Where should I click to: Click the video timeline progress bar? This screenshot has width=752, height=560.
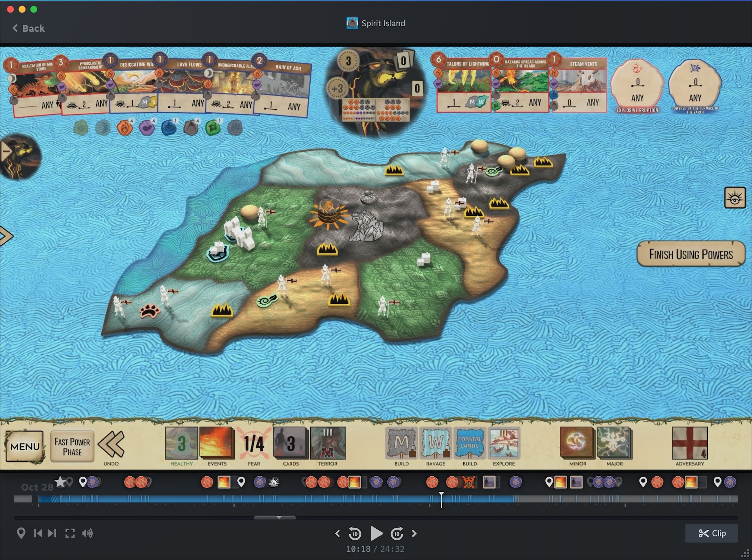click(x=376, y=499)
